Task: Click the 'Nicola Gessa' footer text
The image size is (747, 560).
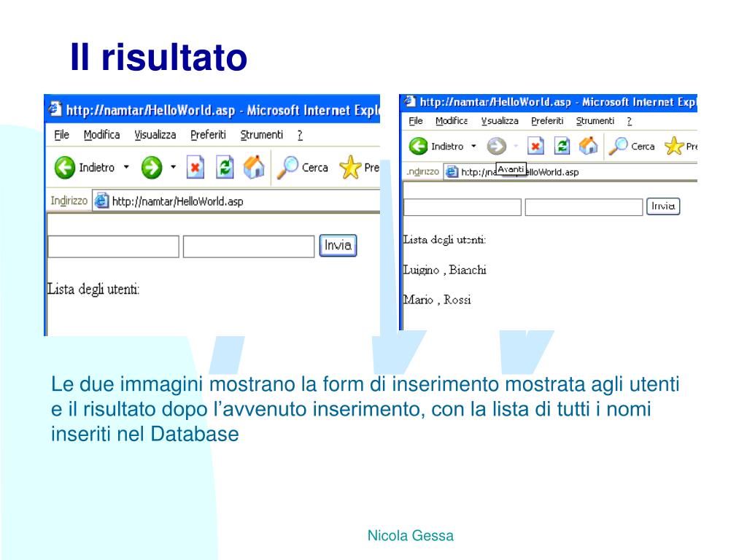Action: point(411,536)
